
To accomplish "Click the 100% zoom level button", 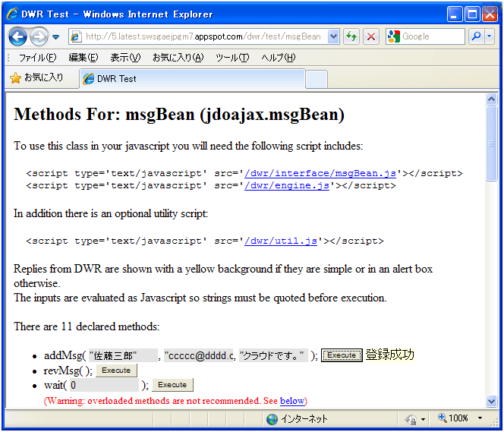I will point(453,418).
